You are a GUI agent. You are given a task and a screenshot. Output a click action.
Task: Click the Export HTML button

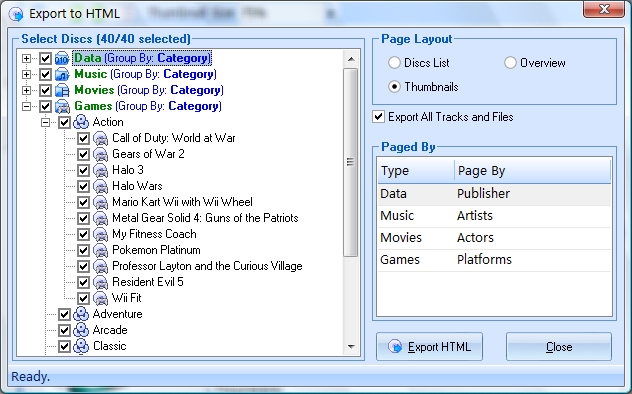click(429, 346)
